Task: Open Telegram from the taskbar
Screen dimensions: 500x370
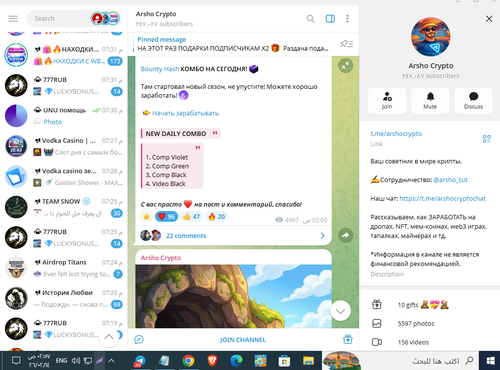Action: tap(140, 361)
